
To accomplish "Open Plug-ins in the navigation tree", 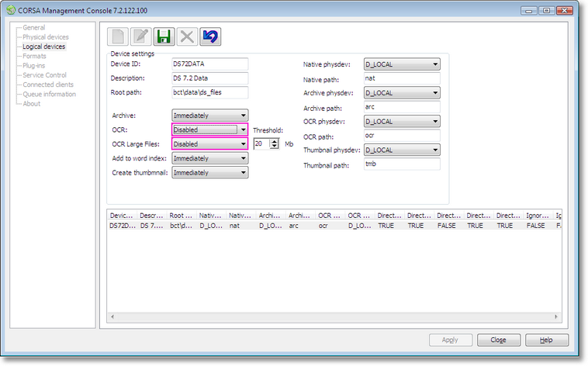I will tap(34, 66).
